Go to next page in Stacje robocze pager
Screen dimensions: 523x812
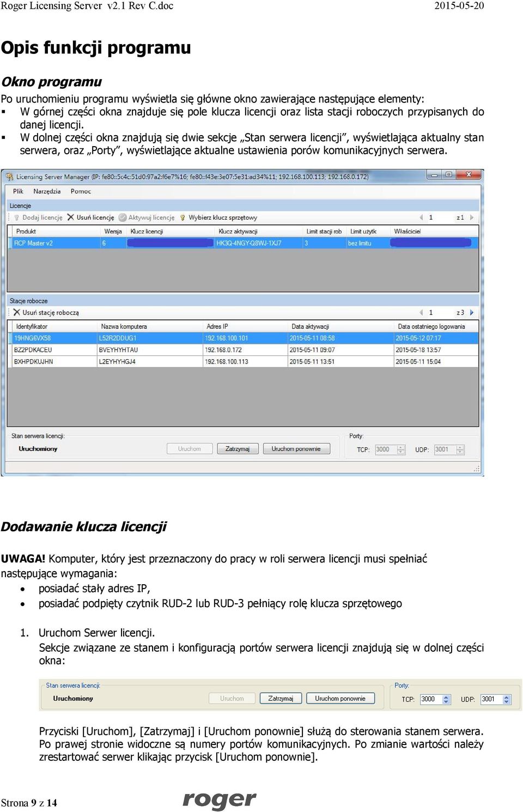472,313
